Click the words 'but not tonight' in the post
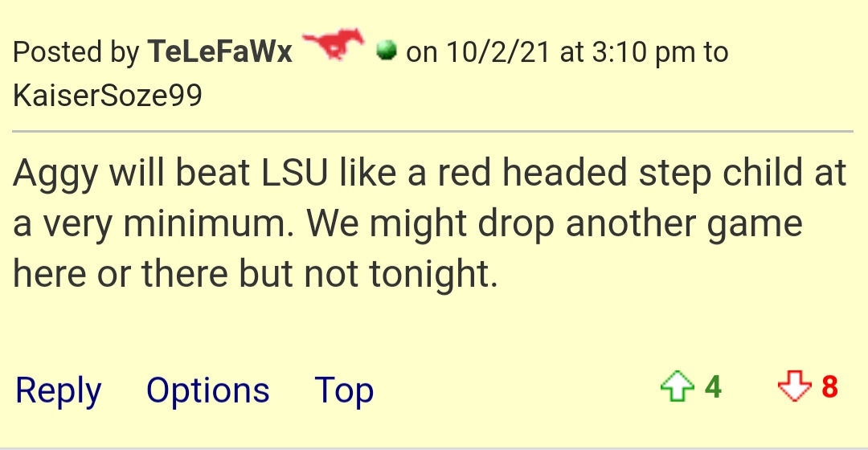 click(368, 273)
